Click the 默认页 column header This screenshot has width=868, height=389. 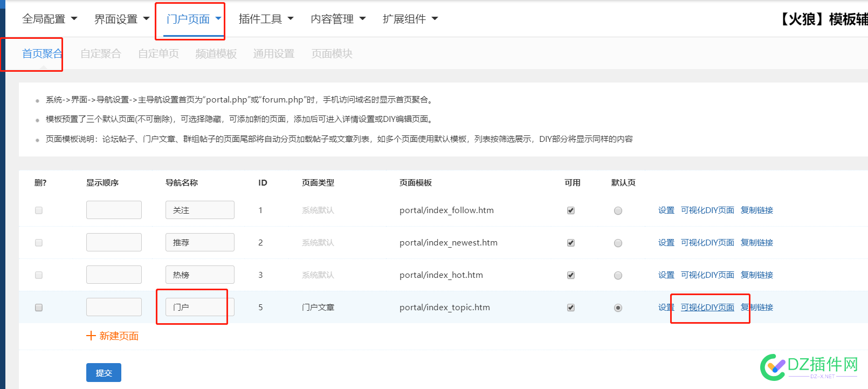click(623, 183)
